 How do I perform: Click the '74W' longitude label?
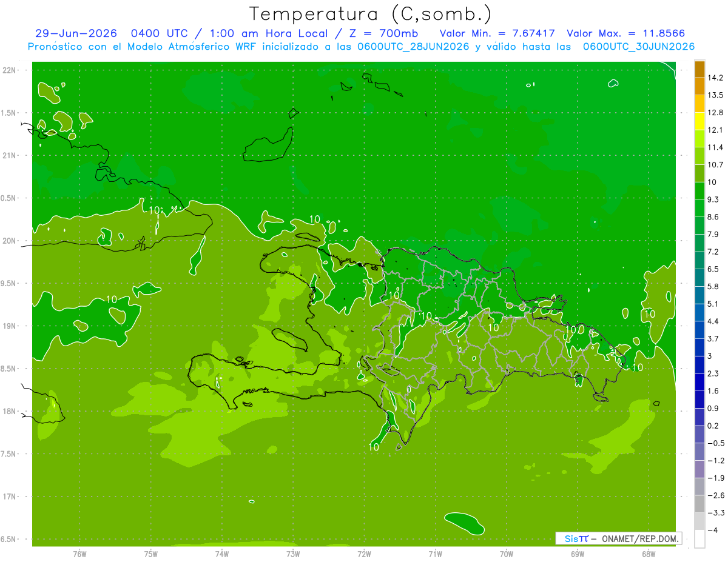pyautogui.click(x=222, y=554)
